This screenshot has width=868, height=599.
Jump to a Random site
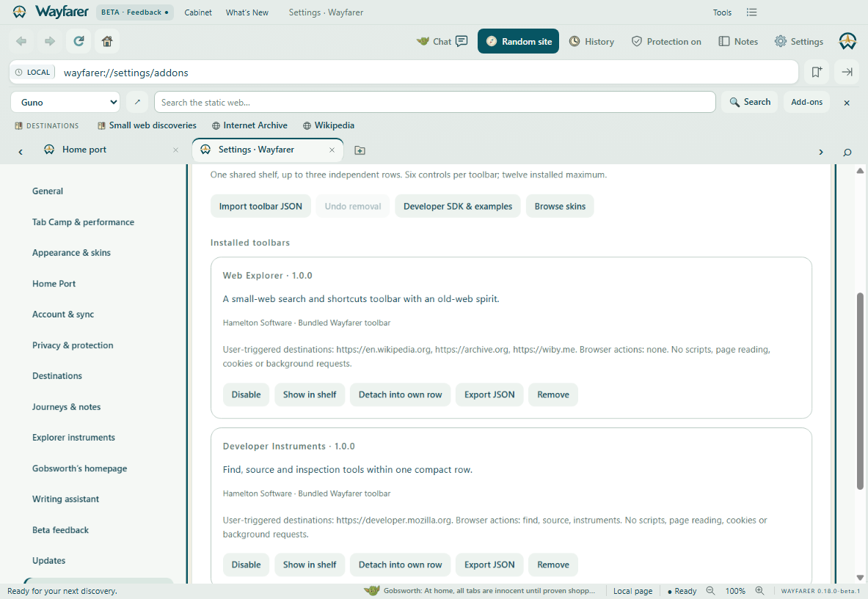(x=518, y=42)
